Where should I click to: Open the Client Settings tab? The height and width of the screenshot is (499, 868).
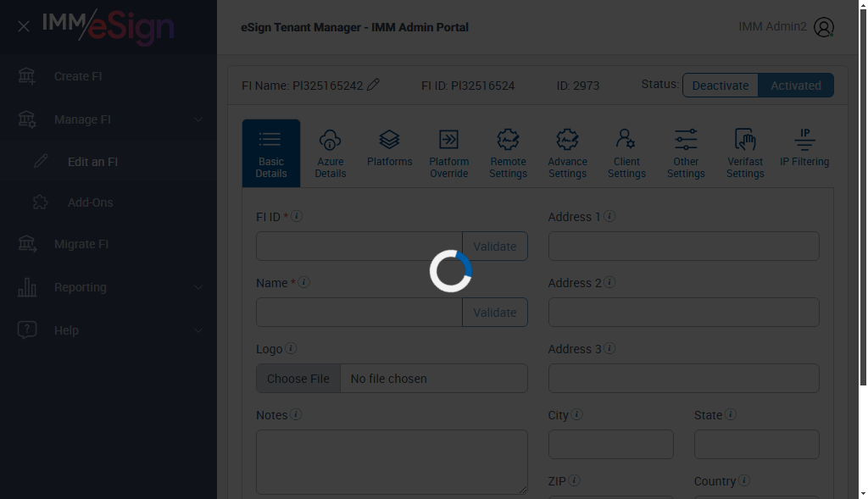pyautogui.click(x=626, y=153)
